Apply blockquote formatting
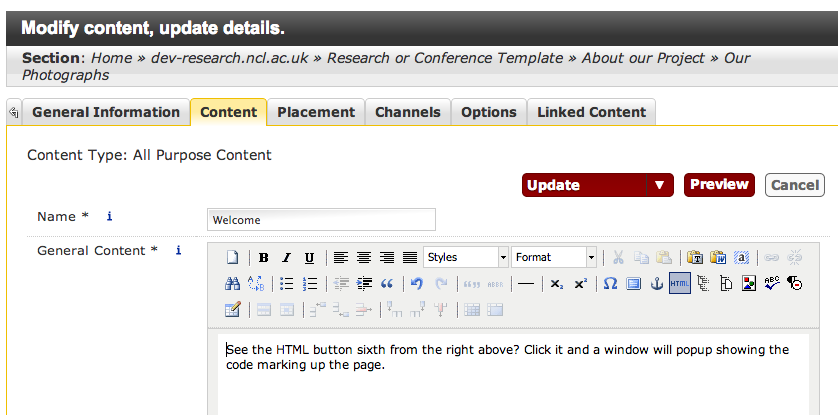This screenshot has height=415, width=838. (387, 284)
